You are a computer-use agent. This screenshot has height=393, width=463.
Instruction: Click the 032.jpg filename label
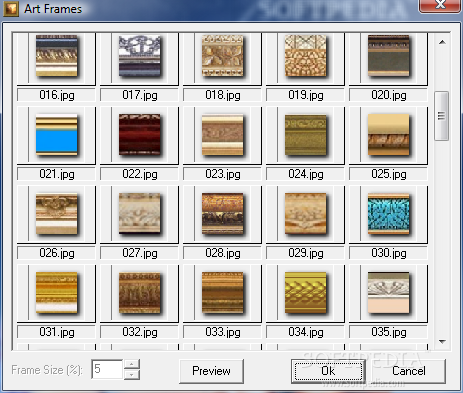pos(139,332)
